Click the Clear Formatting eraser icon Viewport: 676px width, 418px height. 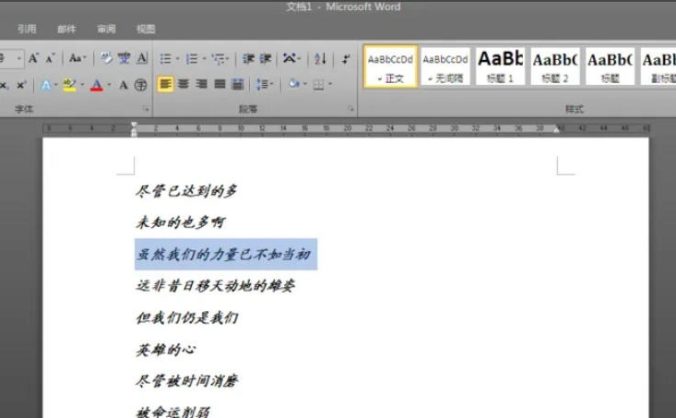click(x=106, y=58)
